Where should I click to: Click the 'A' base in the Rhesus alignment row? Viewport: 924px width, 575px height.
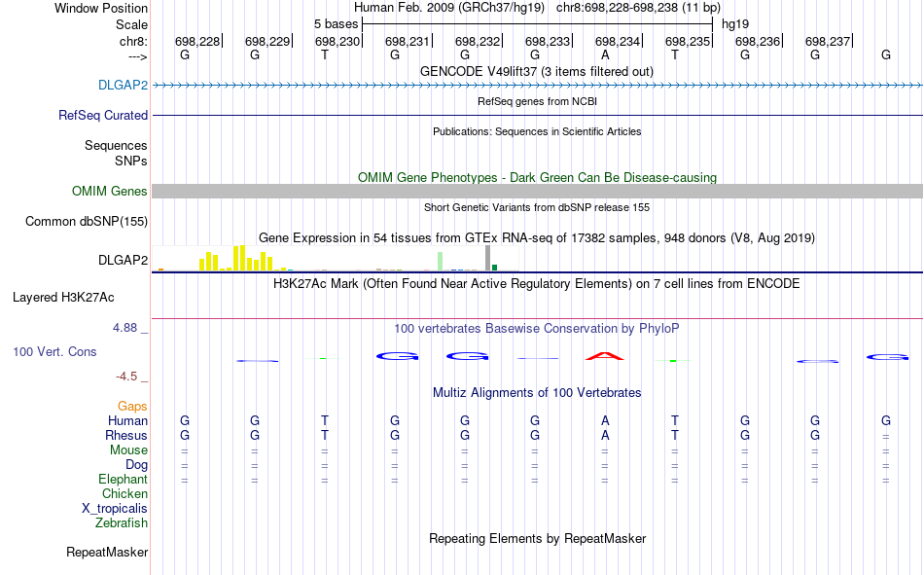605,435
